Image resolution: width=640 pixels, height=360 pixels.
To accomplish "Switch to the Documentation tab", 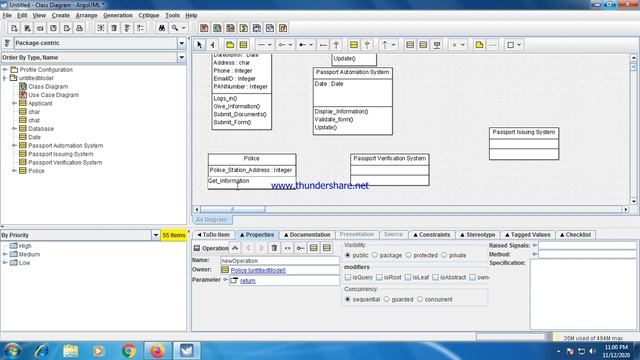I will (x=307, y=235).
